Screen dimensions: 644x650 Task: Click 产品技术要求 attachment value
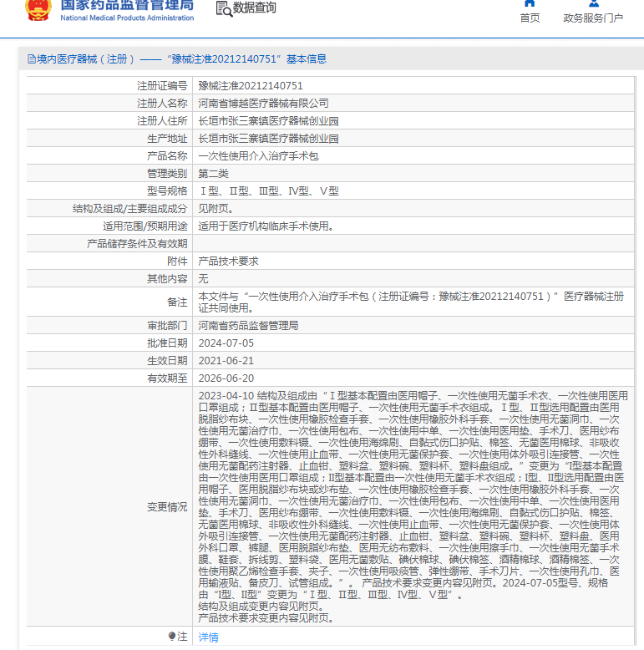point(228,262)
